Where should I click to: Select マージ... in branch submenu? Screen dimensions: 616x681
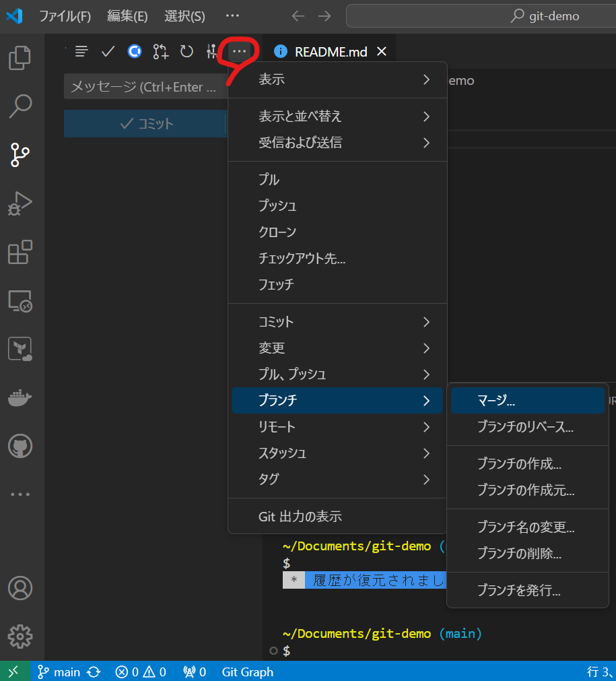tap(527, 400)
